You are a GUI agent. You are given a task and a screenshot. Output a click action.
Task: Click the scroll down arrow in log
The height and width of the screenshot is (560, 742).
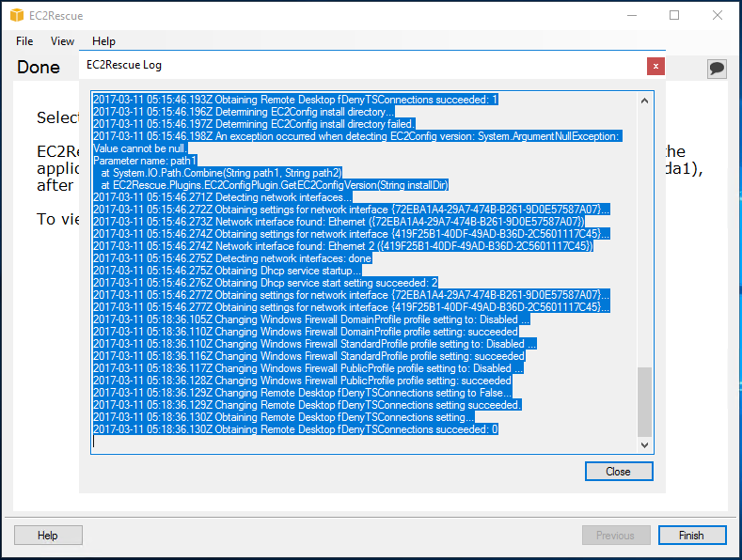[x=644, y=444]
